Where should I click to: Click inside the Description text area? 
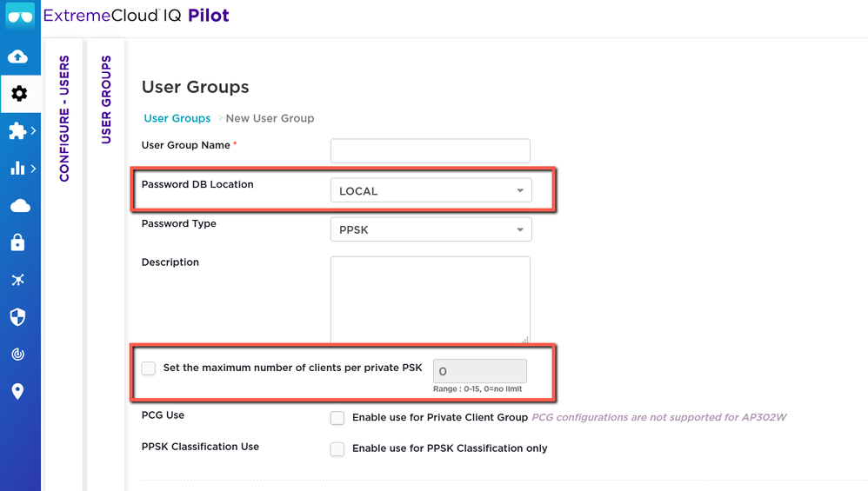click(430, 300)
